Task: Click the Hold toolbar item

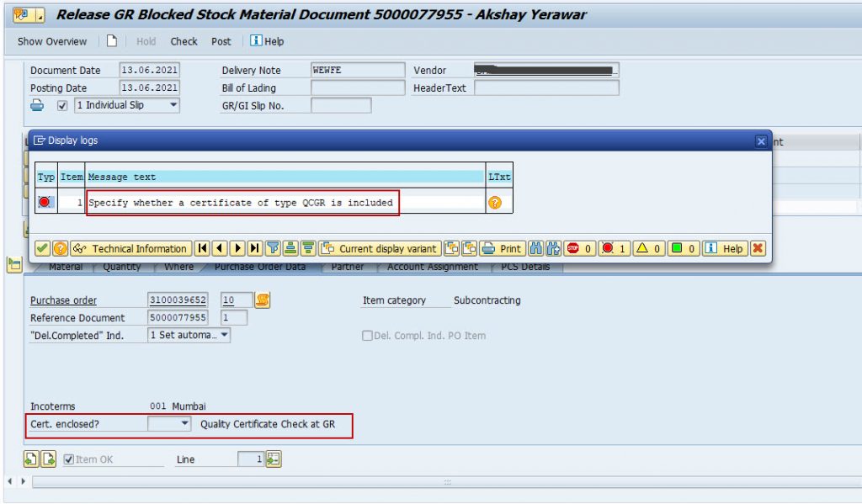Action: point(146,41)
